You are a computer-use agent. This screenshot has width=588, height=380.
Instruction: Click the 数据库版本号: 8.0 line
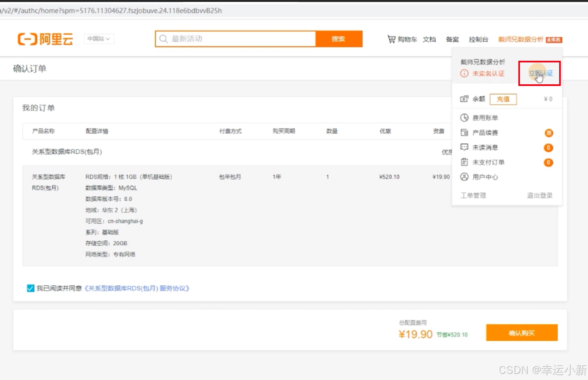tap(109, 199)
